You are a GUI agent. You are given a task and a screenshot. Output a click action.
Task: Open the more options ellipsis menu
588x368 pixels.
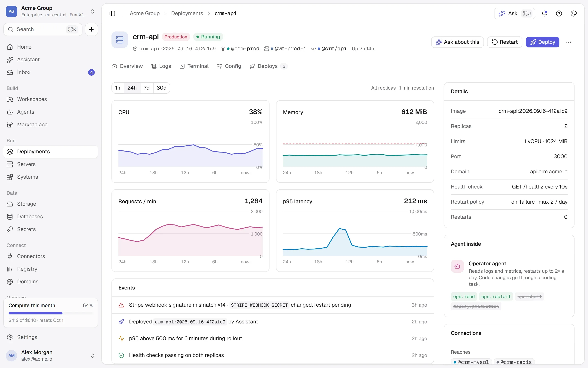[x=569, y=42]
